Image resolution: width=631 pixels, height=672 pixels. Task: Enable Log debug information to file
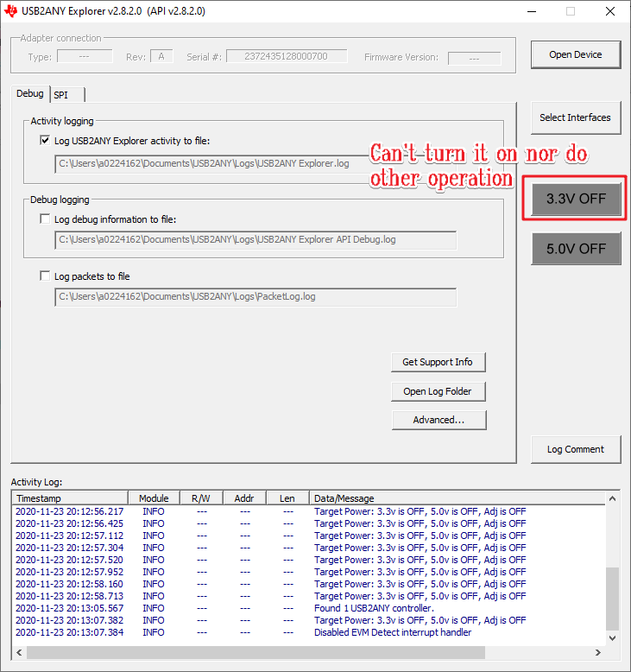[45, 219]
